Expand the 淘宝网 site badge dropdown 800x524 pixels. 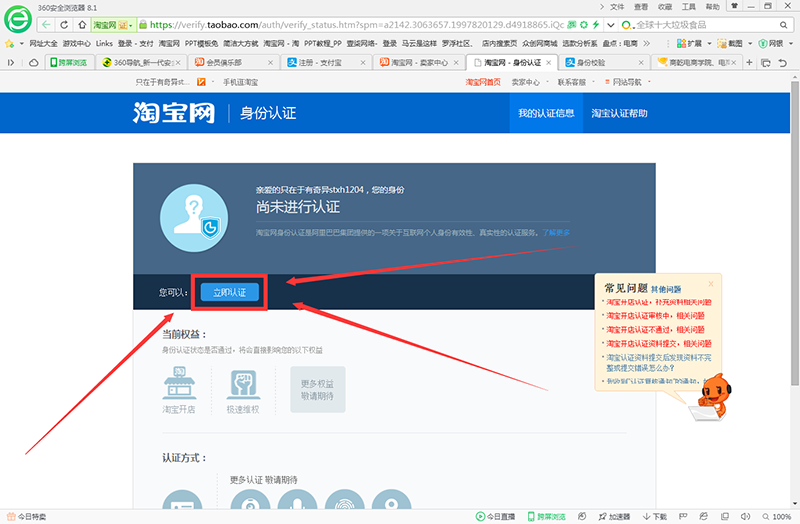(131, 25)
